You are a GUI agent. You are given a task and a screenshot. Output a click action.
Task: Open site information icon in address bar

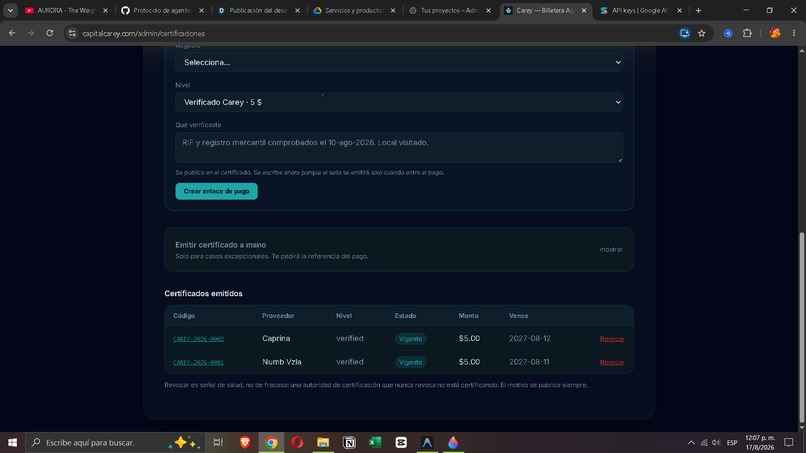[x=72, y=33]
